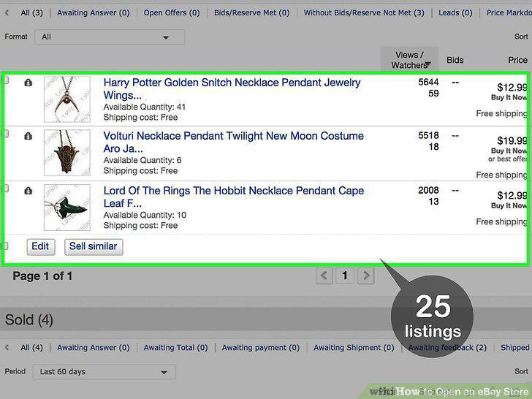Sort by Views / Watchers column
Image resolution: width=532 pixels, height=399 pixels.
pyautogui.click(x=409, y=60)
